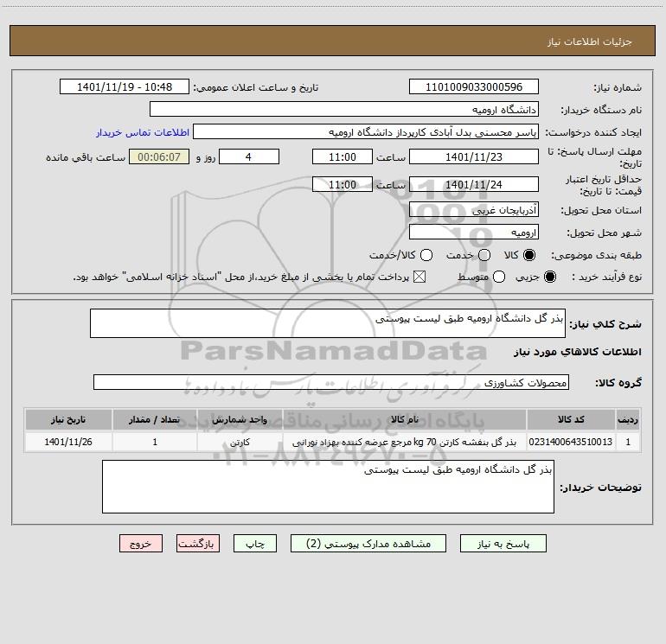The width and height of the screenshot is (666, 644).
Task: Click the request creator field یاسر محسنی
Action: tap(366, 131)
